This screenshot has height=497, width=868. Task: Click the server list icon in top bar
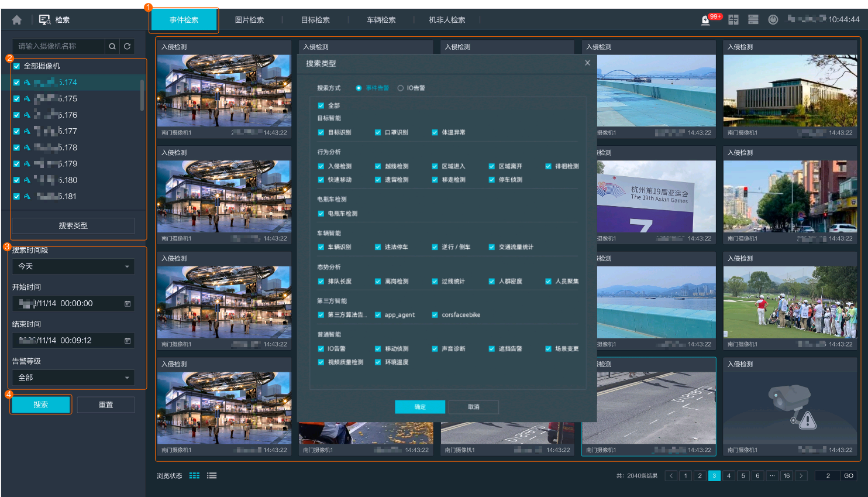(753, 20)
